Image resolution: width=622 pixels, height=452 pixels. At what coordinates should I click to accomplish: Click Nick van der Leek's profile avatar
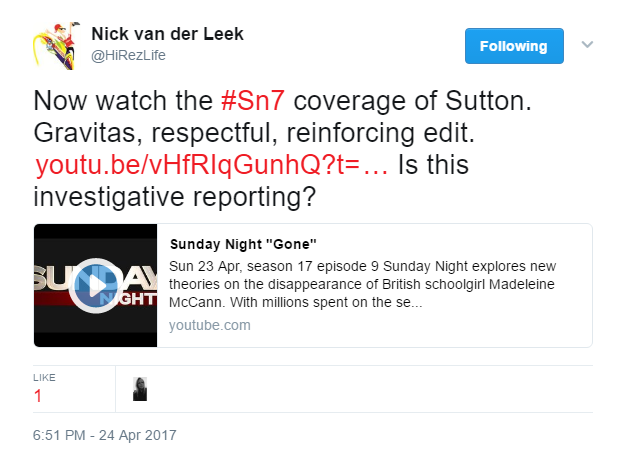56,46
